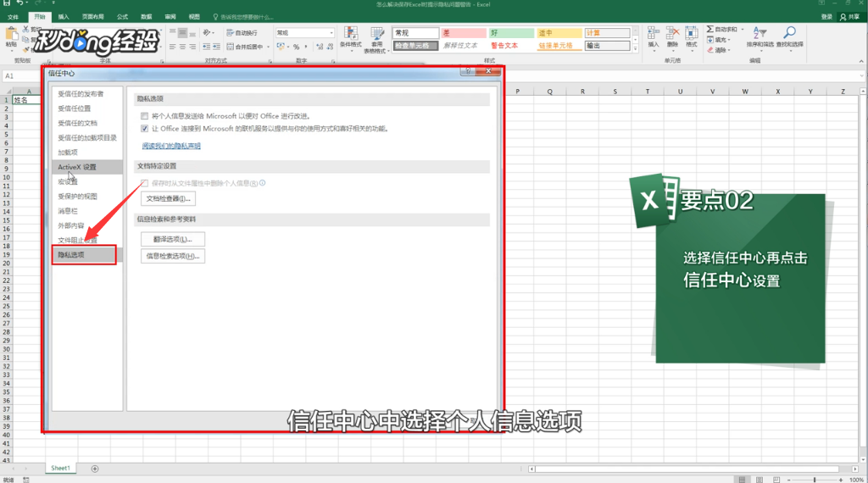Click the Save icon in quick access toolbar
Image resolution: width=868 pixels, height=483 pixels.
tap(7, 3)
